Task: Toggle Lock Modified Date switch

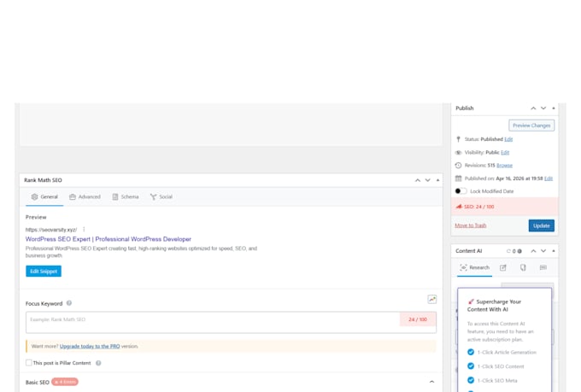Action: coord(461,191)
